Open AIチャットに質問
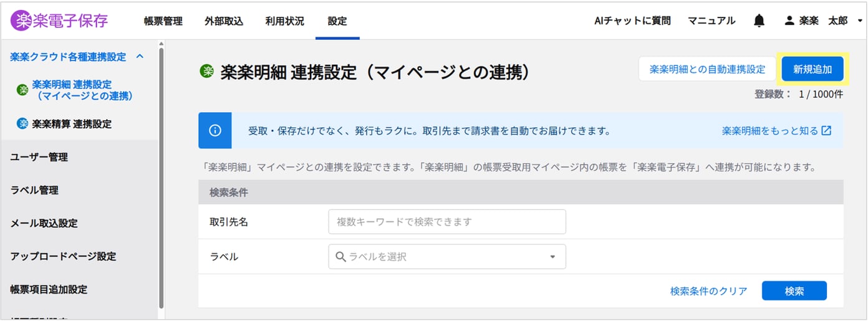 633,21
